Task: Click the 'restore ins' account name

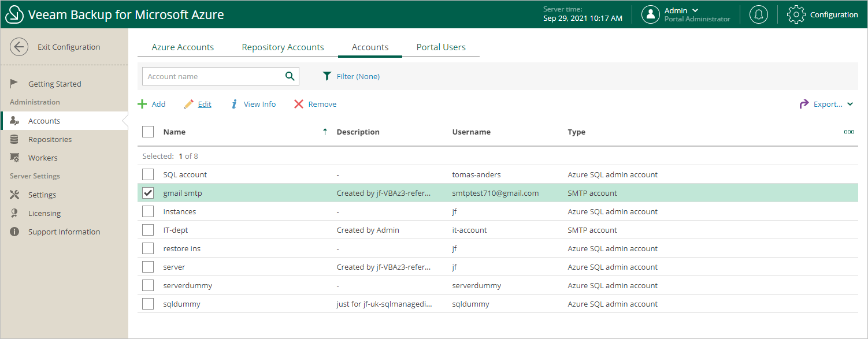Action: [x=181, y=249]
